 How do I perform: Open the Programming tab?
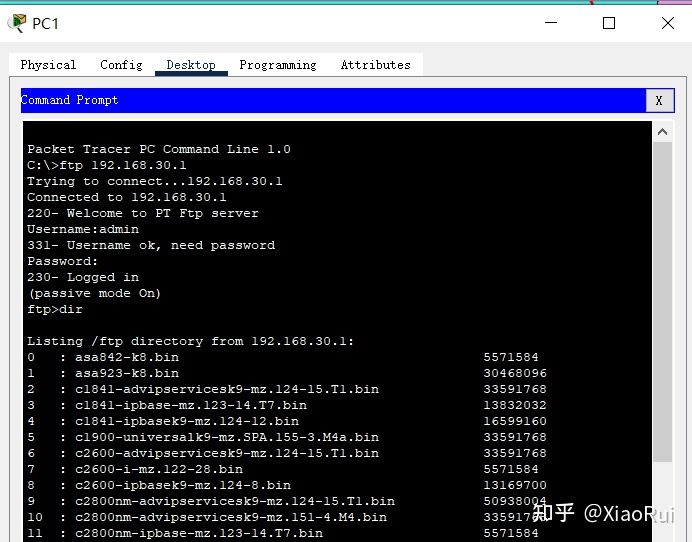tap(278, 65)
